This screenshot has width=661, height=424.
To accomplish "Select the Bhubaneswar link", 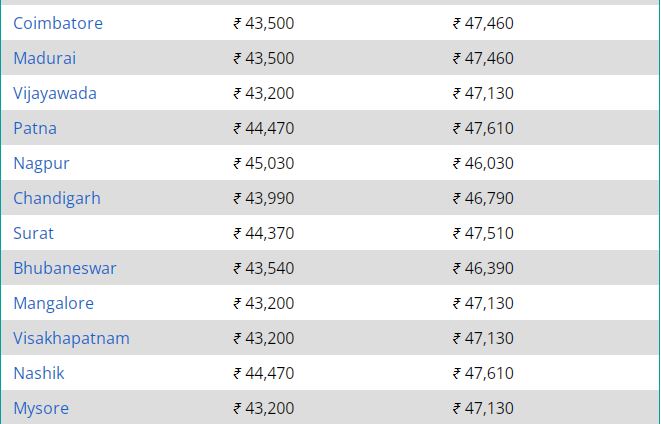I will pyautogui.click(x=65, y=268).
